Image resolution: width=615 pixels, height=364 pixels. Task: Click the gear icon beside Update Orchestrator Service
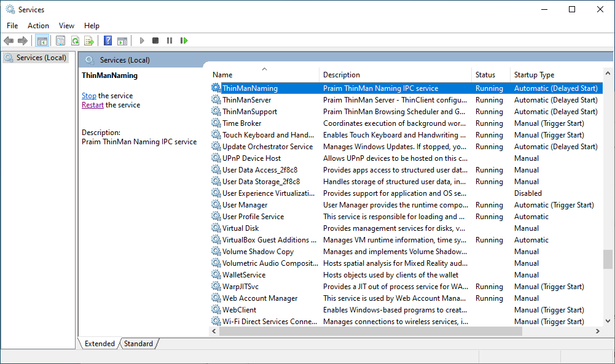click(216, 146)
